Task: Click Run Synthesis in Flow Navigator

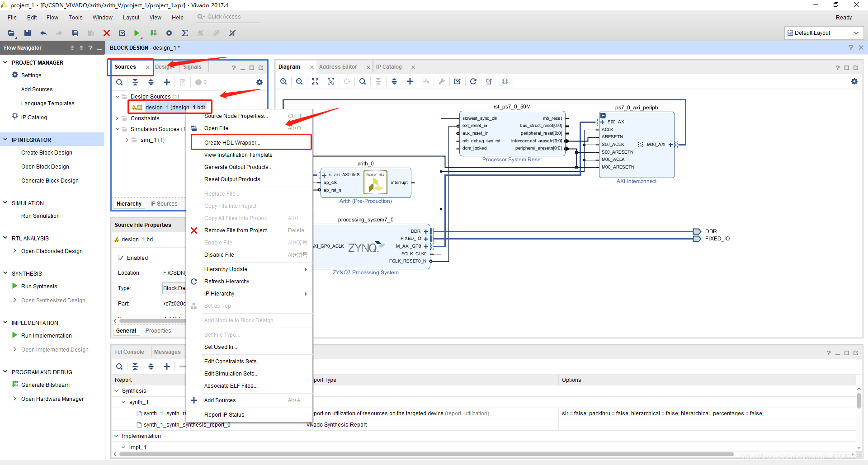Action: click(39, 287)
